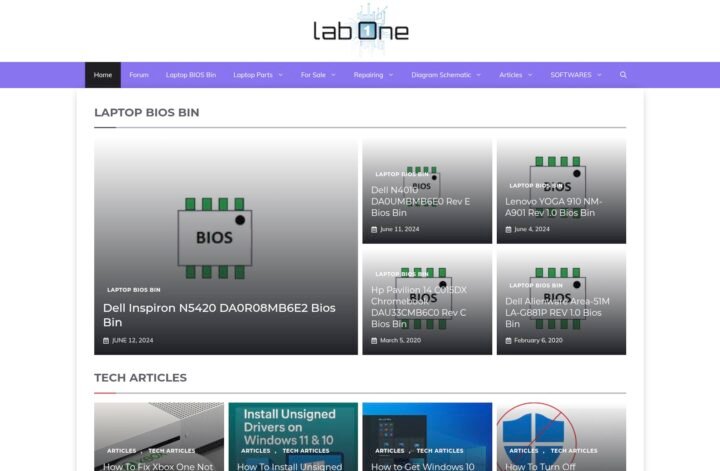Open Dell Alienware Area-51M LA-G881P article
720x471 pixels.
click(x=557, y=313)
